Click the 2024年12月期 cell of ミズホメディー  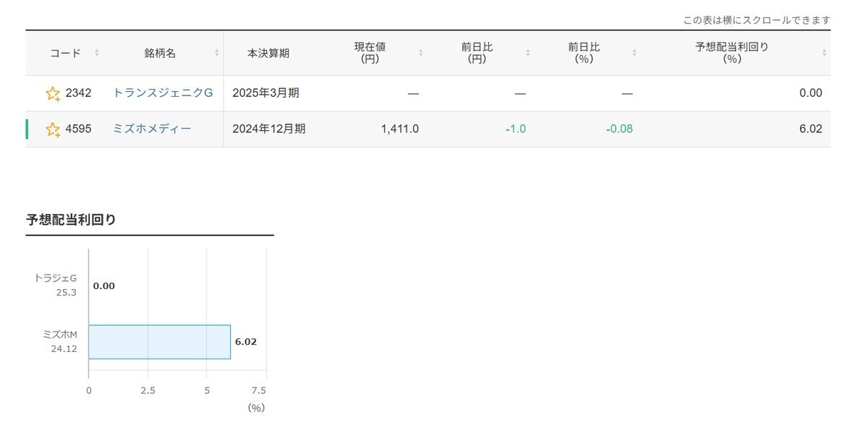(268, 129)
